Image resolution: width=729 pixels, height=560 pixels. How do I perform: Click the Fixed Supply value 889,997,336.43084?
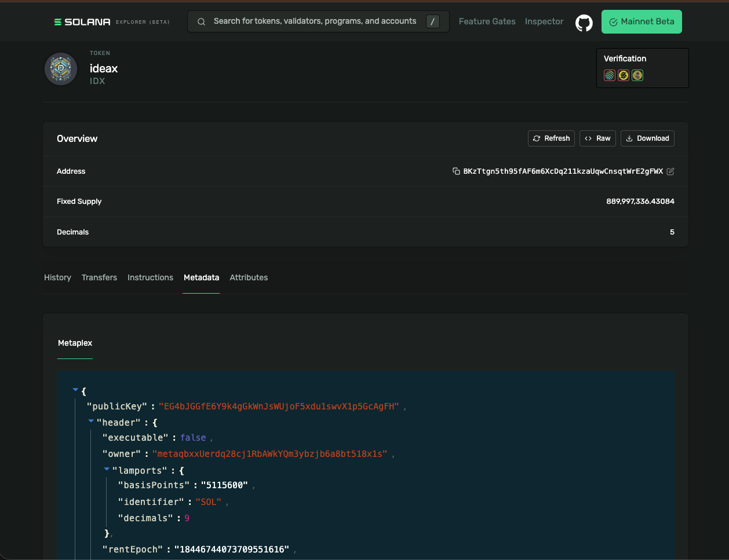click(640, 202)
